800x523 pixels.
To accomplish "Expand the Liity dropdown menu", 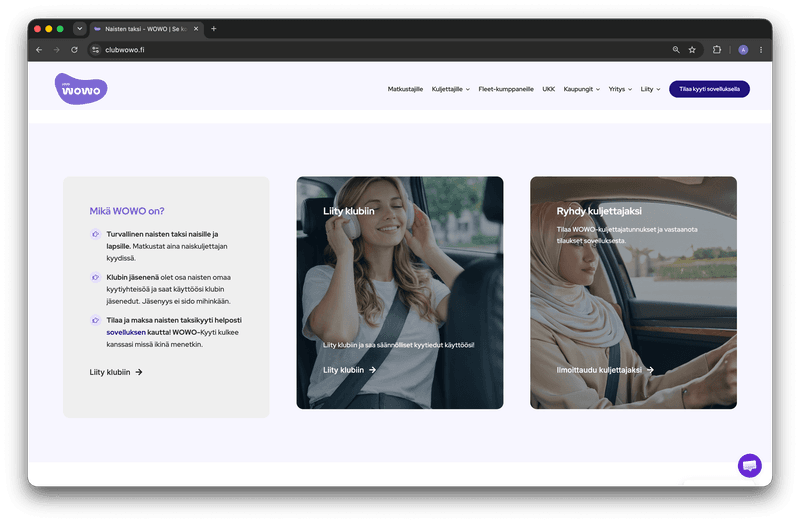I will tap(651, 89).
